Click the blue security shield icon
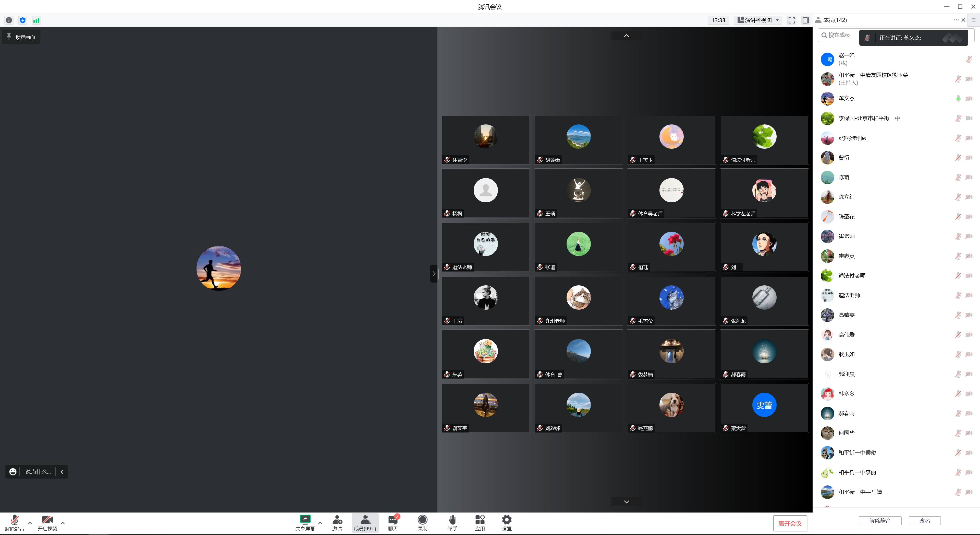The width and height of the screenshot is (980, 535). tap(22, 20)
